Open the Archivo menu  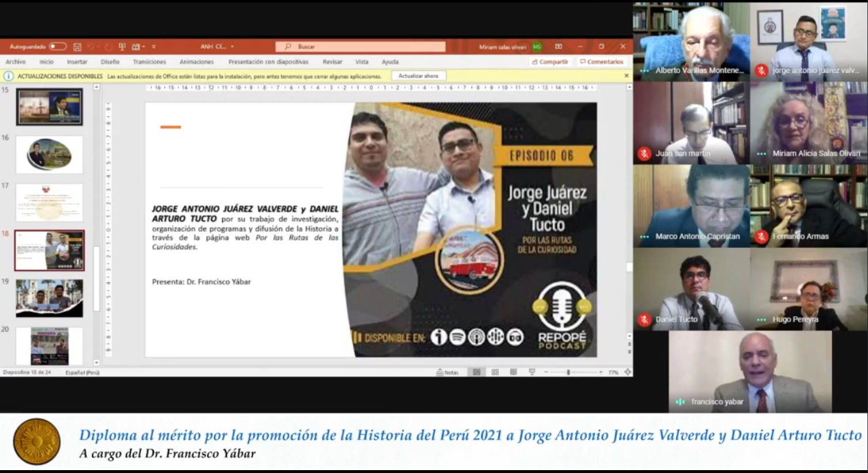click(16, 62)
